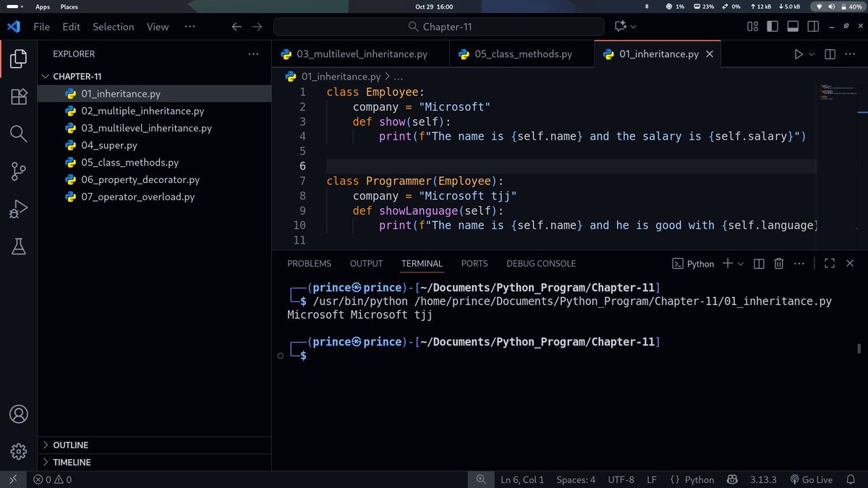Screen dimensions: 868x488
Task: Toggle Secondary Side Bar visibility
Action: click(x=812, y=27)
